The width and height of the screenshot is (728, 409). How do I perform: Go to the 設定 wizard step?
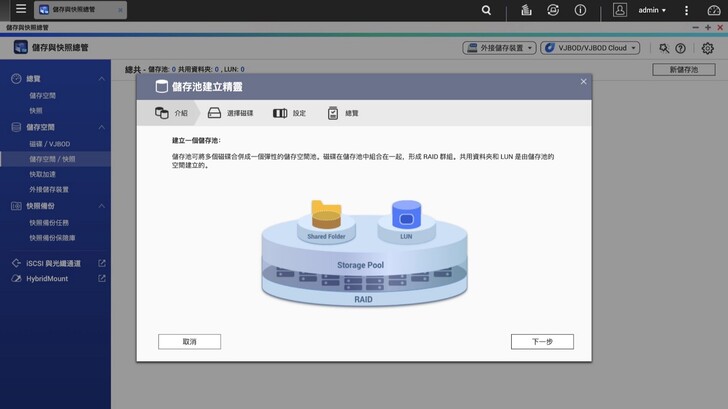(289, 113)
